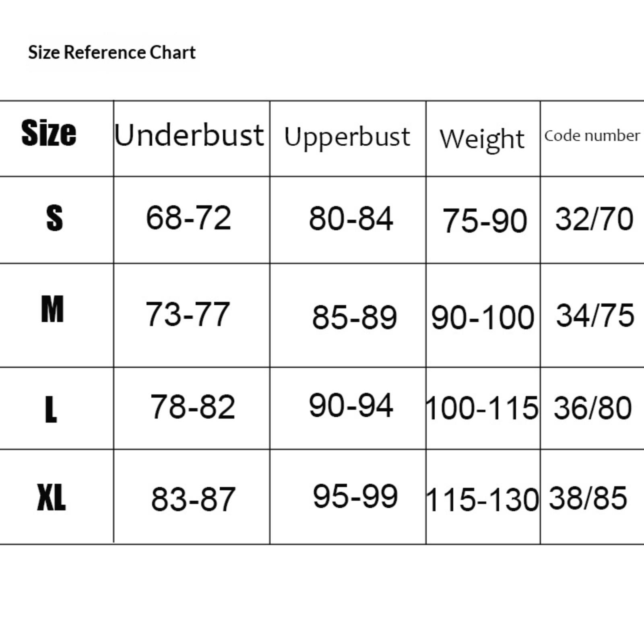Select weight cell 90-100
The height and width of the screenshot is (644, 644).
[x=483, y=318]
